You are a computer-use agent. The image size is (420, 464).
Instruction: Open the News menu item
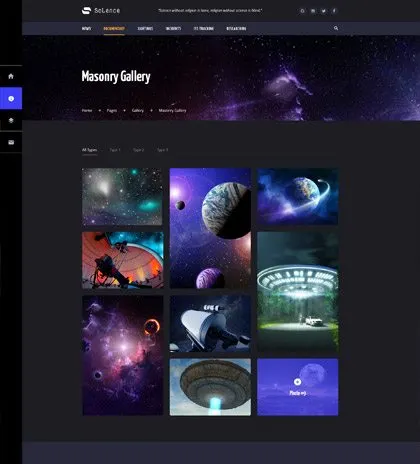click(86, 29)
